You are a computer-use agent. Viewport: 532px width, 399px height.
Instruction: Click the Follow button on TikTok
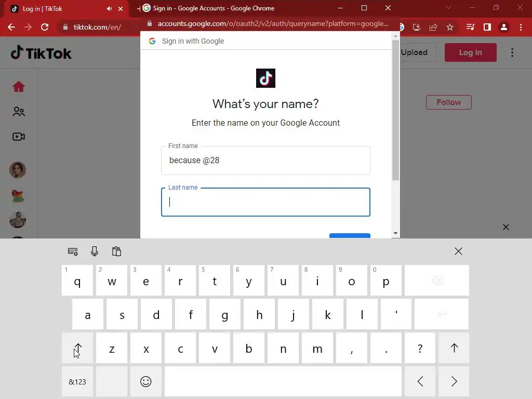point(448,102)
